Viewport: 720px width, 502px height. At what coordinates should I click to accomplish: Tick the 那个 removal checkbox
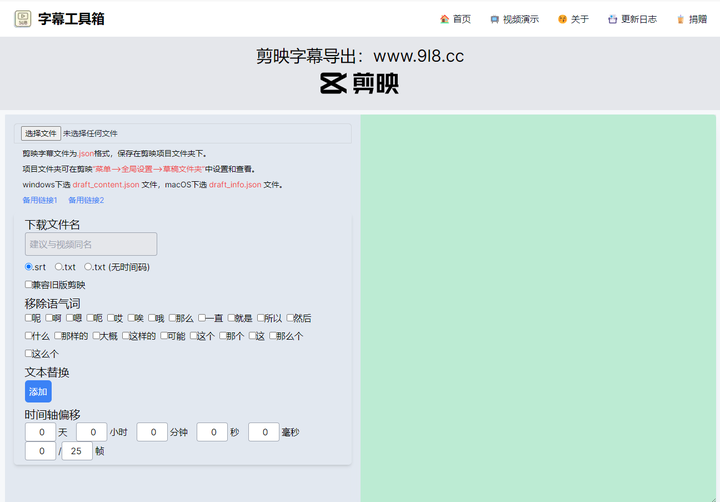[x=223, y=335]
